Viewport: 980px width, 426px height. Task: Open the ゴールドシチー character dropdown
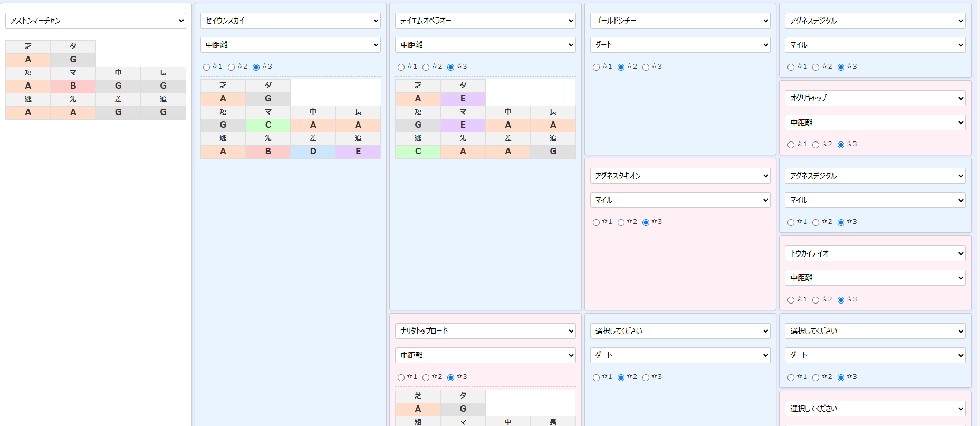[680, 21]
